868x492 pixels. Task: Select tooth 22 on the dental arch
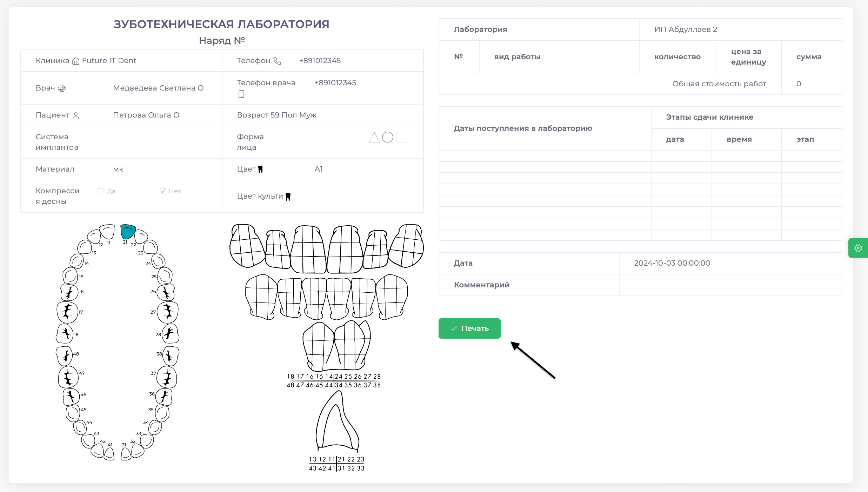pos(141,237)
